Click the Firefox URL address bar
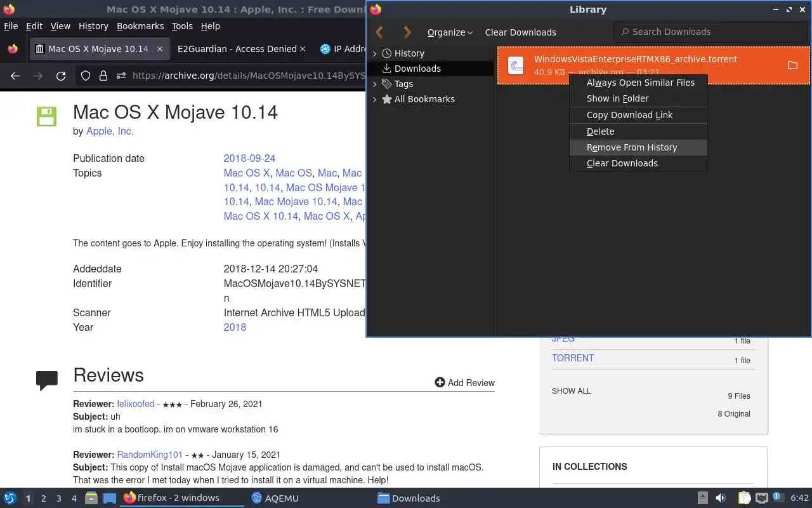 coord(247,76)
